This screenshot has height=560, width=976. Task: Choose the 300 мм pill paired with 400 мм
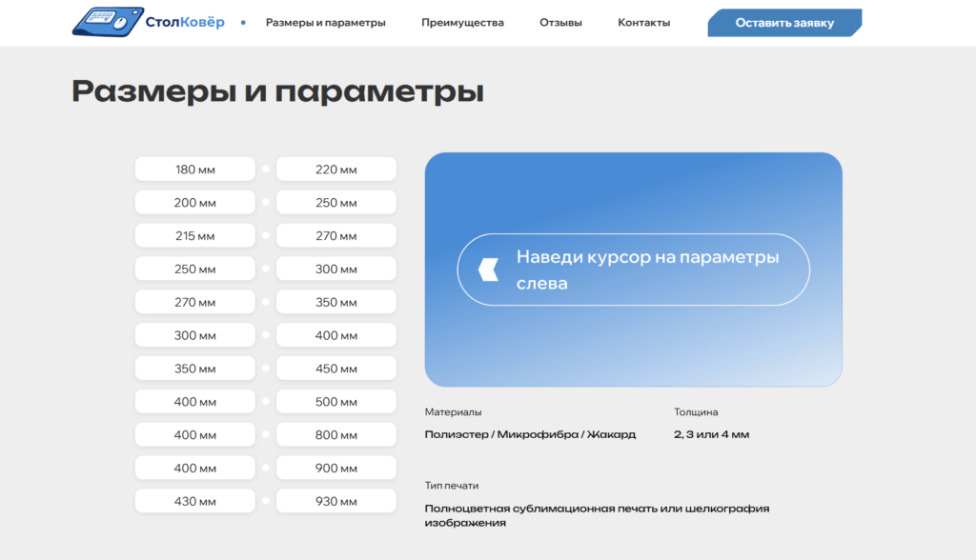point(194,335)
